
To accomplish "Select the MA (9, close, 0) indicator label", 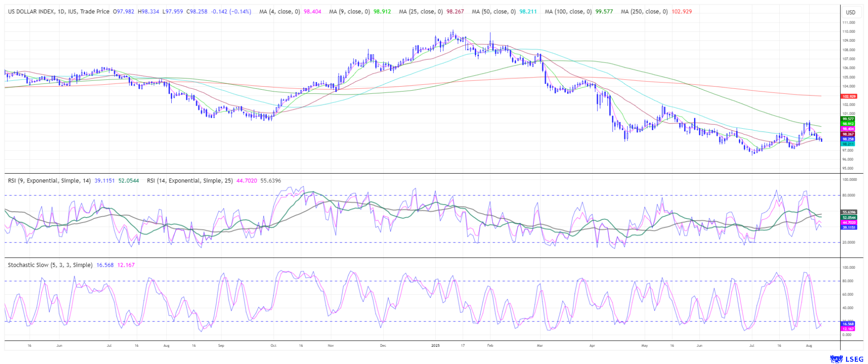I will click(349, 12).
